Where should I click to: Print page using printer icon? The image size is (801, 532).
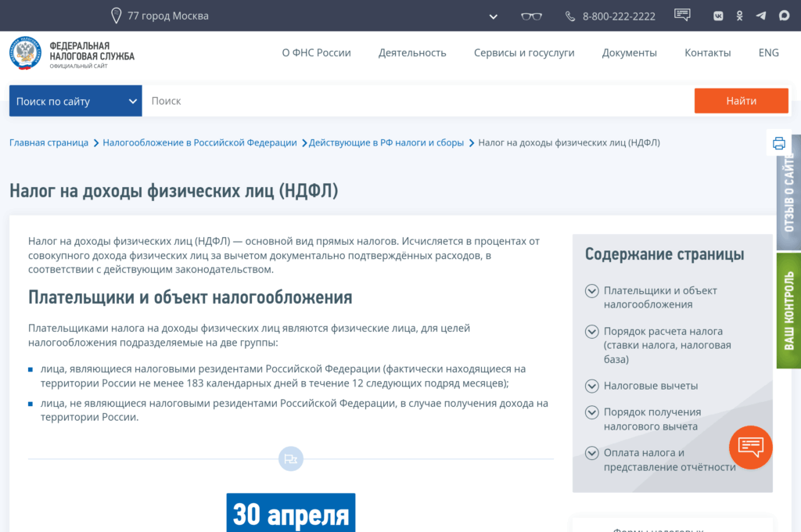(x=778, y=143)
